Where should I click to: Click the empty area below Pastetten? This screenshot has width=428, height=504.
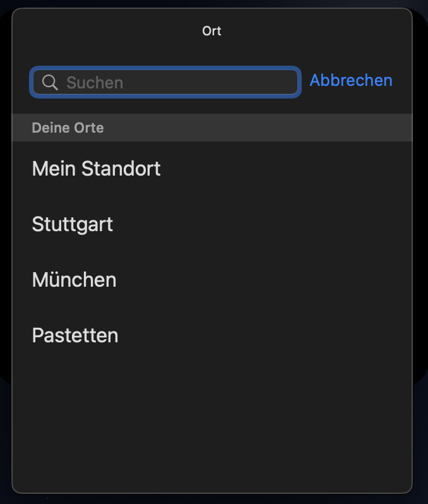click(212, 417)
